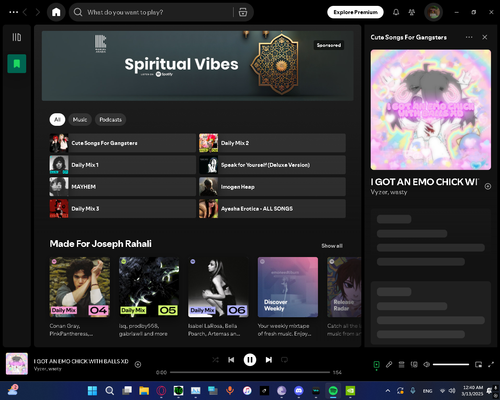Open the Now Playing panel's three-dot menu
Viewport: 500px width, 400px height.
point(469,37)
